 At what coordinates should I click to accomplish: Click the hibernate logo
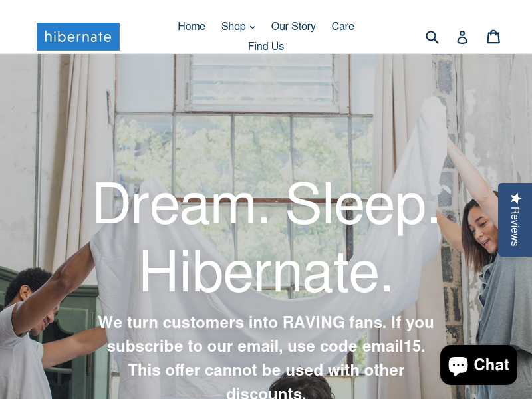tap(78, 37)
